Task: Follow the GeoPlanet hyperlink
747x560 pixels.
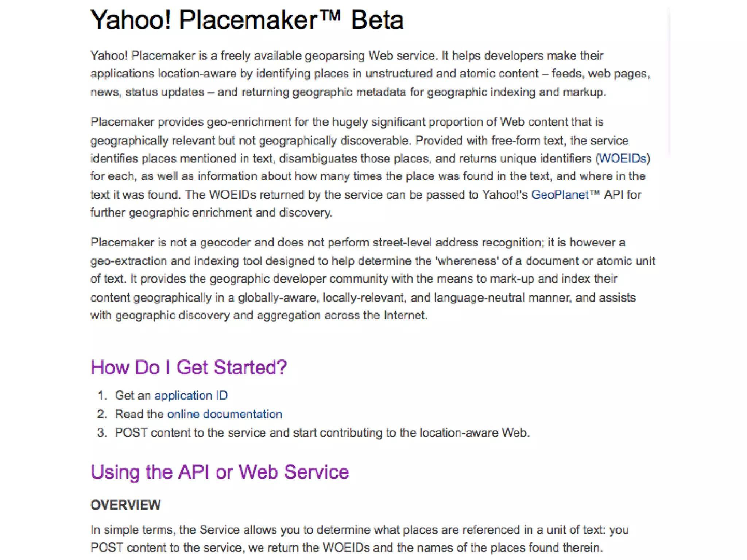Action: [560, 195]
